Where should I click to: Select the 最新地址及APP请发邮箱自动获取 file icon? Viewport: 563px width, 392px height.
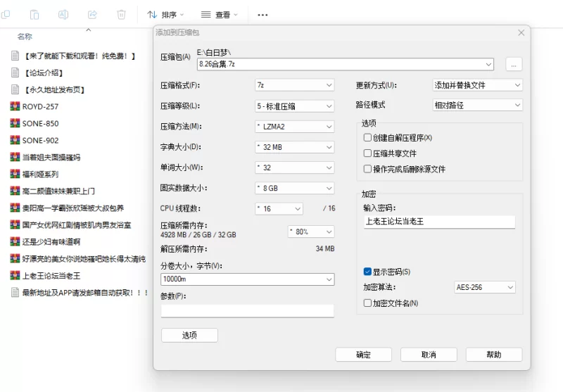(x=15, y=292)
